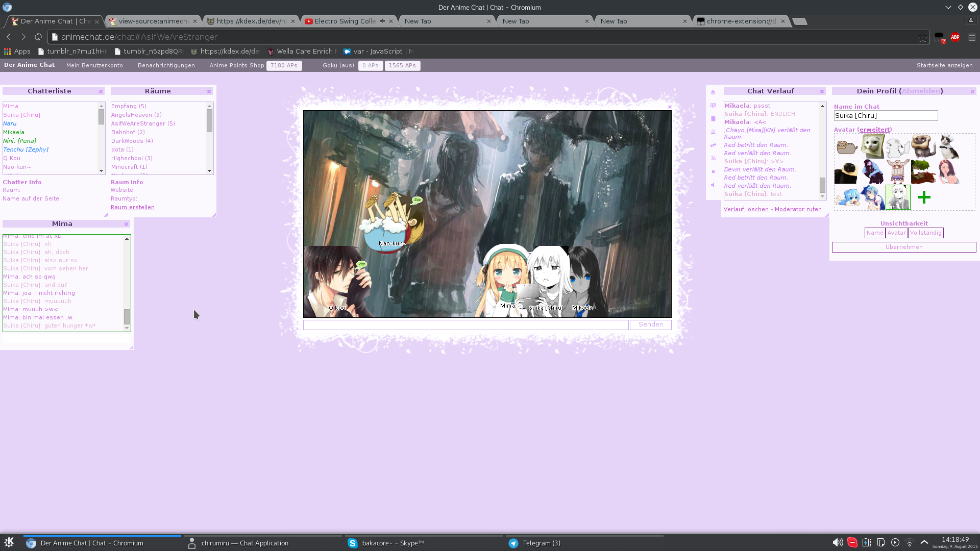Viewport: 980px width, 551px height.
Task: Open the KDE application launcher
Action: (9, 543)
